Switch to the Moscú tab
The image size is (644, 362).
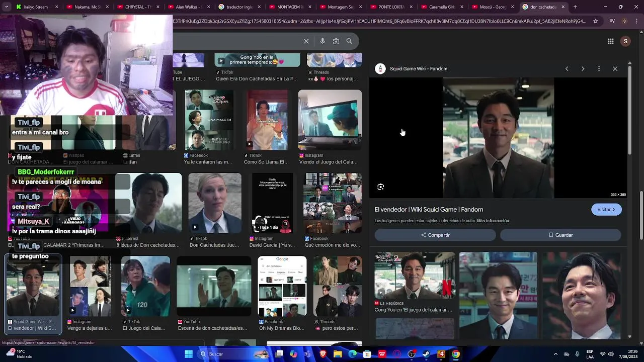point(494,7)
